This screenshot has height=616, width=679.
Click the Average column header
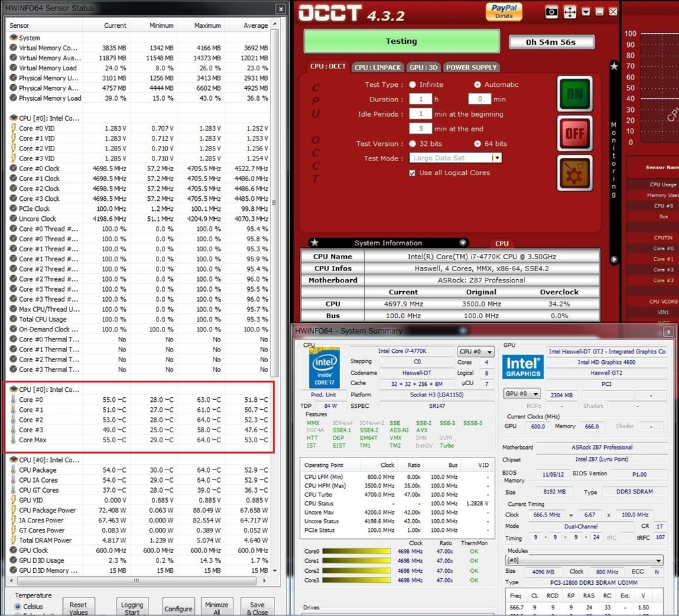pos(249,26)
